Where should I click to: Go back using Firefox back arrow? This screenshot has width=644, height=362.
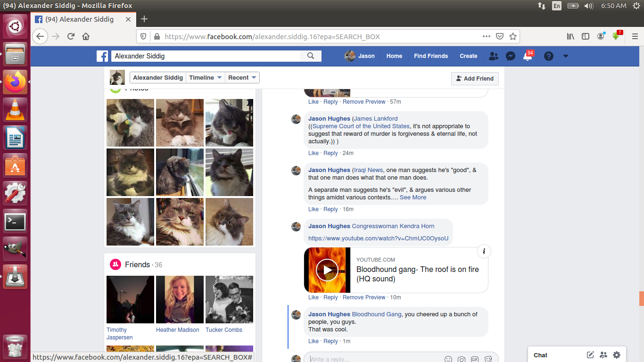pos(40,36)
